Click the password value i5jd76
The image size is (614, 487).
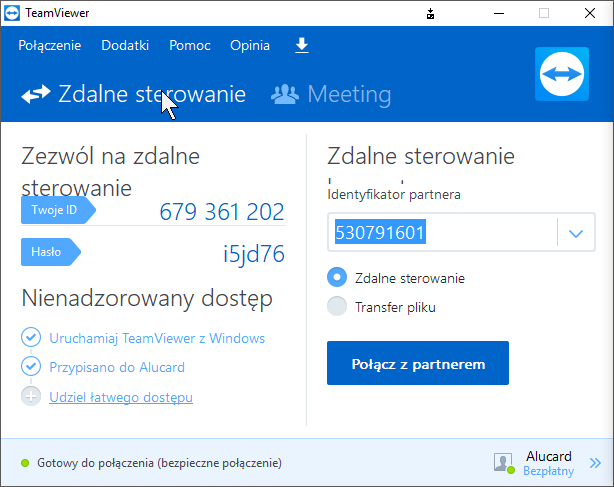point(253,254)
